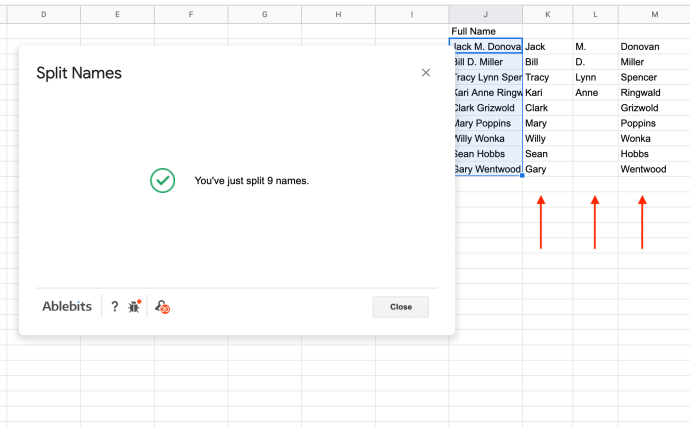690x427 pixels.
Task: Click the Ablebits brand link
Action: [x=68, y=307]
